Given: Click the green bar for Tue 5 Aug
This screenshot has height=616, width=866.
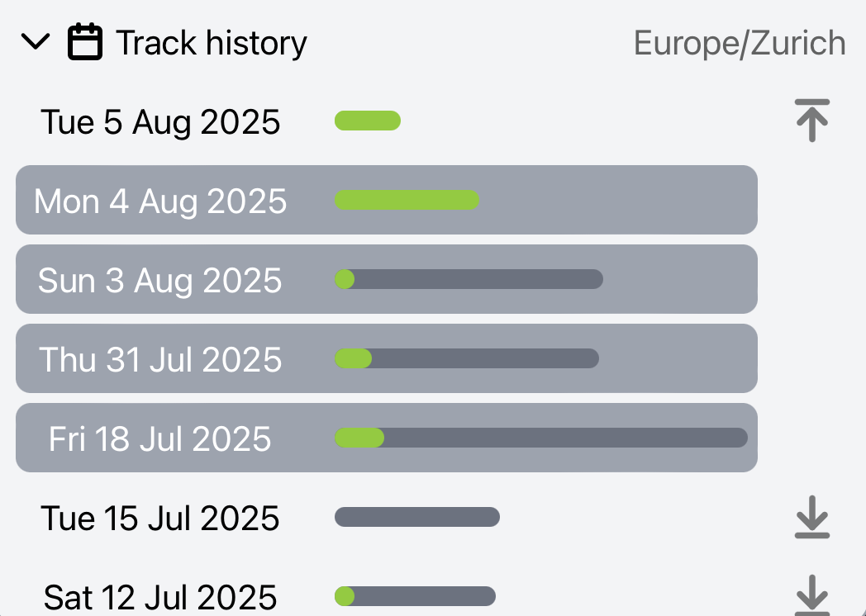Looking at the screenshot, I should pos(368,121).
